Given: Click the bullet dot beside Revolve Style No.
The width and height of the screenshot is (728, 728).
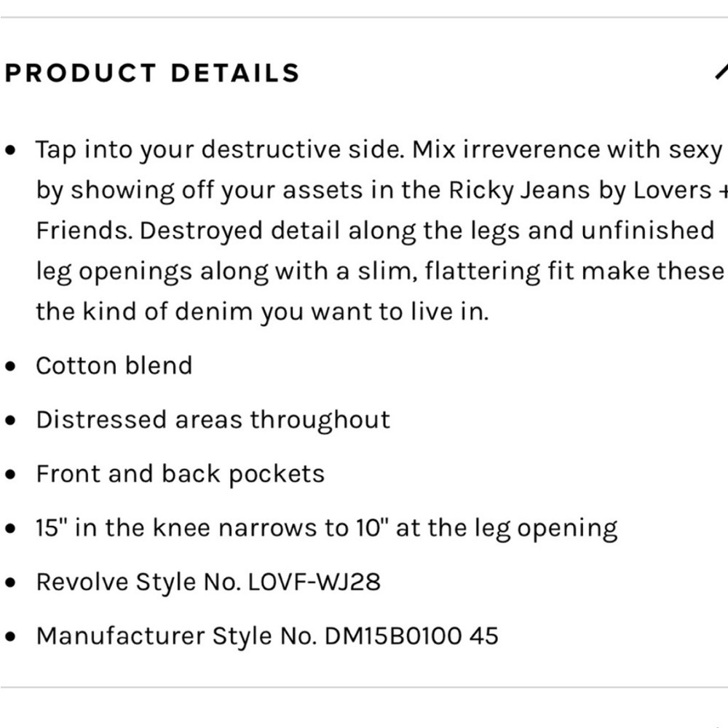Looking at the screenshot, I should (10, 582).
